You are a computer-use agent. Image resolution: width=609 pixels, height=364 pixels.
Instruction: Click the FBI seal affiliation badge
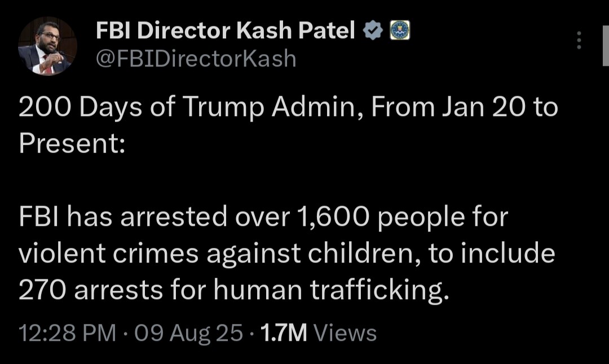pos(400,32)
